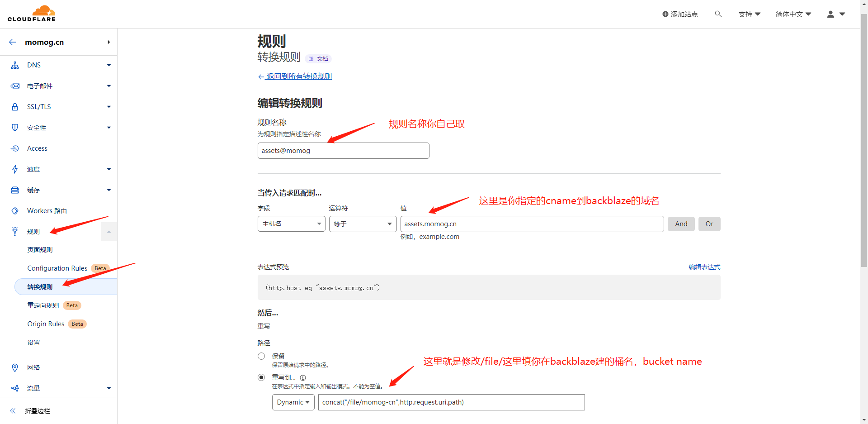Click the Cloudflare logo
The width and height of the screenshot is (868, 424).
32,14
